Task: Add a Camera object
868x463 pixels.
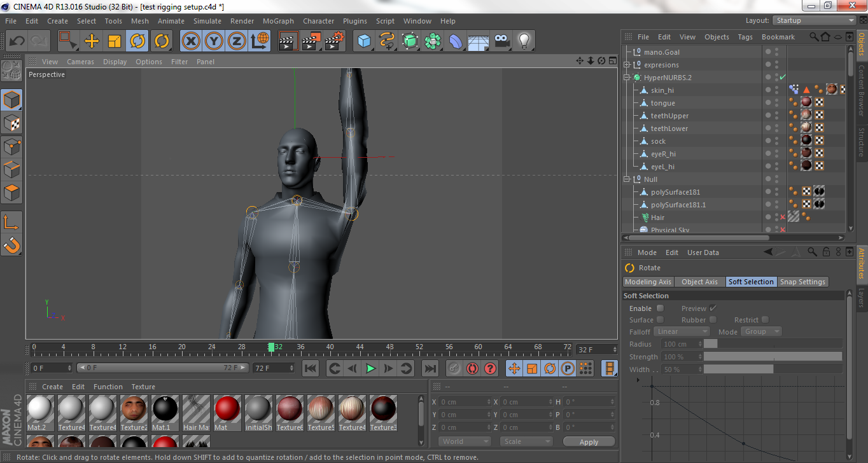Action: coord(501,41)
